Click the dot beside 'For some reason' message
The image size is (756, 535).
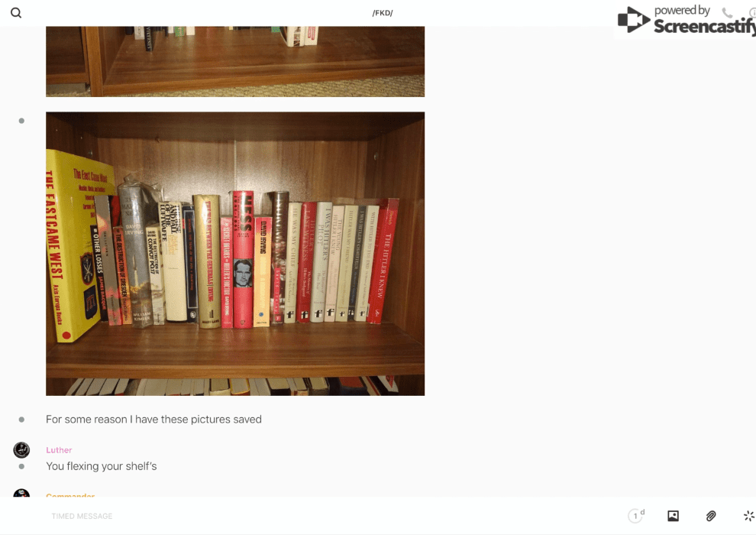[21, 420]
